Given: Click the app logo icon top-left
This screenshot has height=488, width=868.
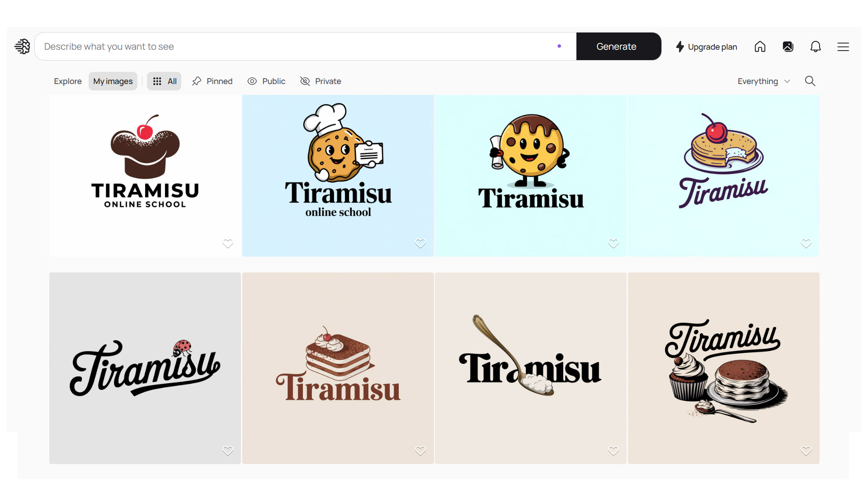Looking at the screenshot, I should pyautogui.click(x=22, y=47).
